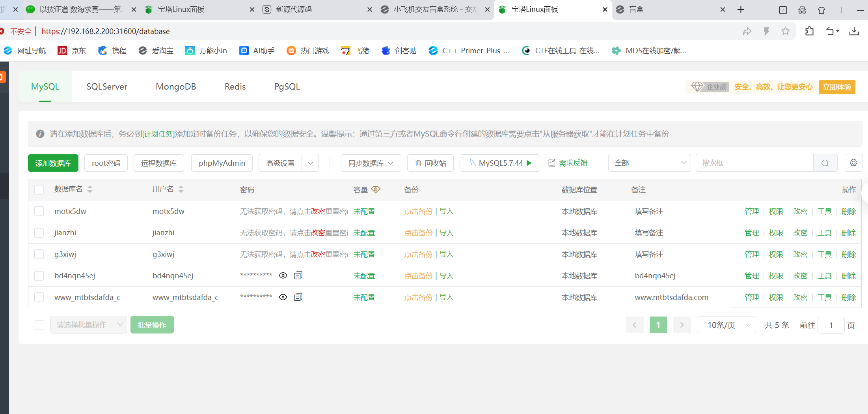868x414 pixels.
Task: Open 管理 link for jianzhi database
Action: (752, 232)
